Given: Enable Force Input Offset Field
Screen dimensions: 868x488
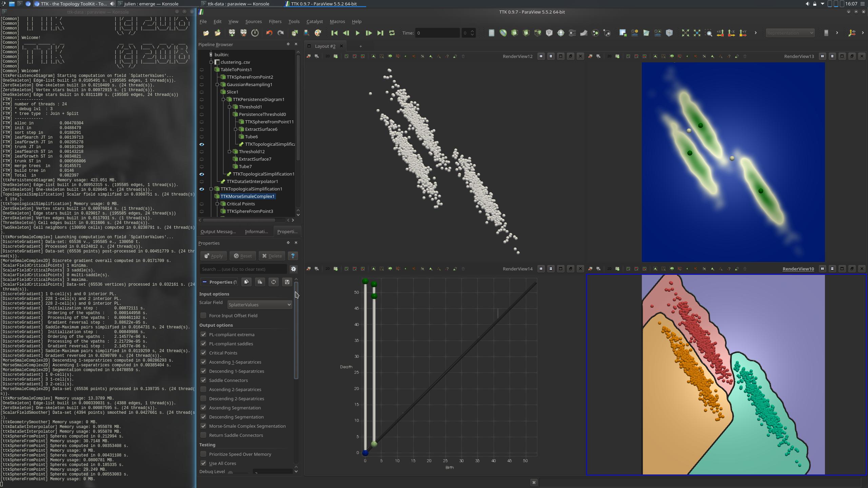Looking at the screenshot, I should click(203, 316).
